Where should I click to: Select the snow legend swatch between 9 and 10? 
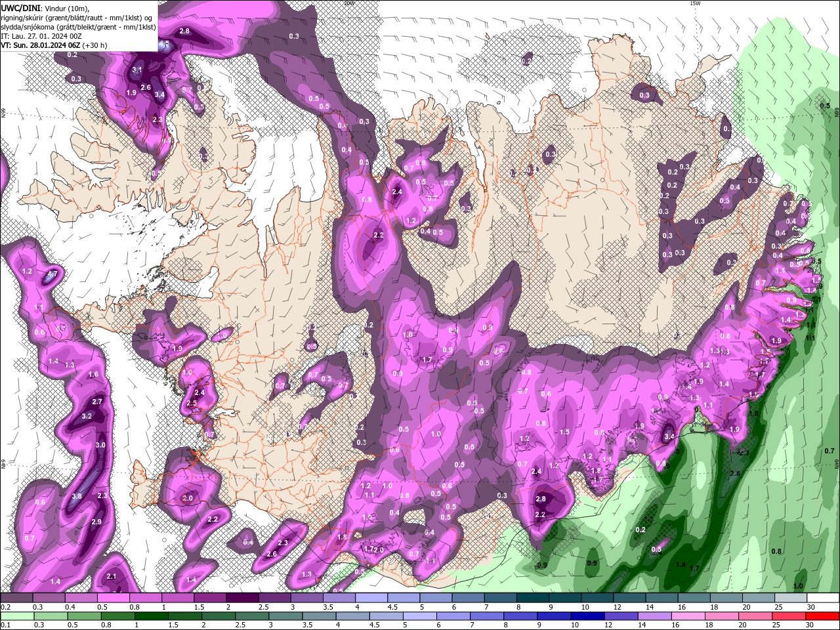tap(565, 598)
